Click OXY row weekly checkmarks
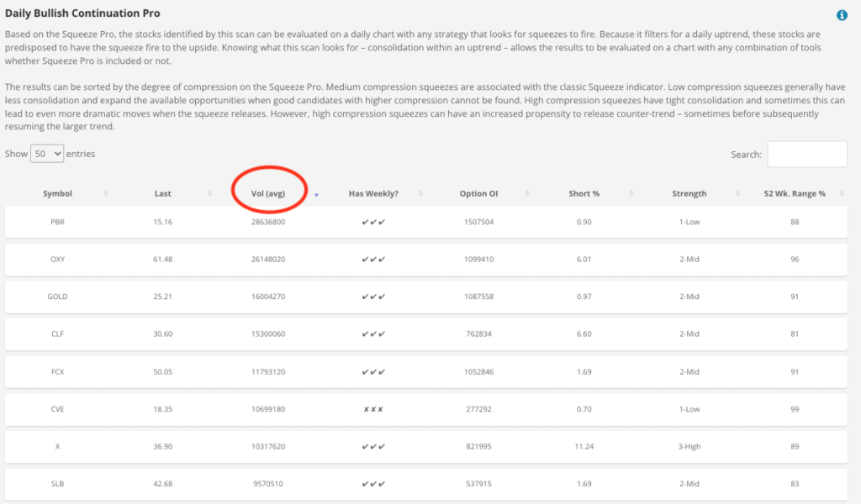861x504 pixels. click(x=373, y=260)
